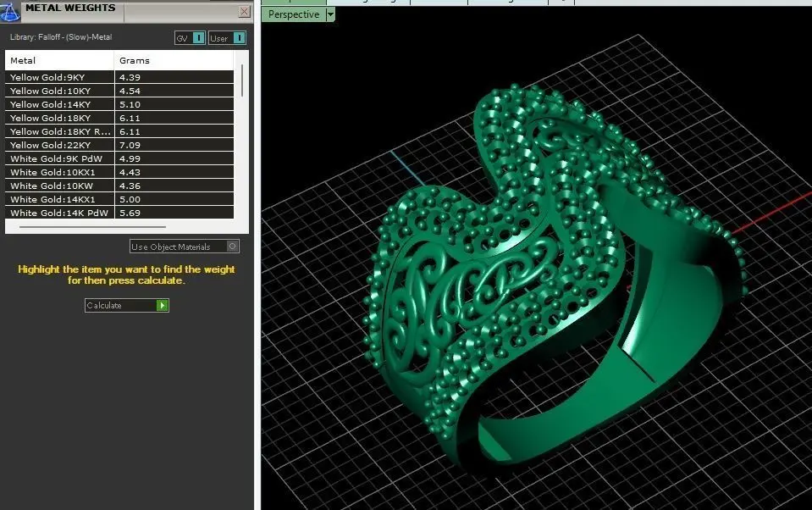812x510 pixels.
Task: Select the Yellow Gold:9KY row
Action: [119, 77]
